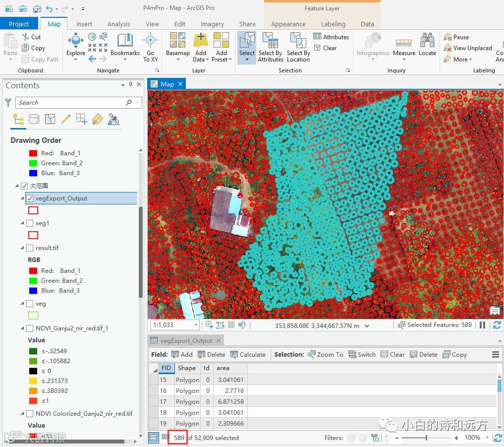Open Contents pane options dropdown
Viewport: 504px width, 447px height.
pos(123,85)
